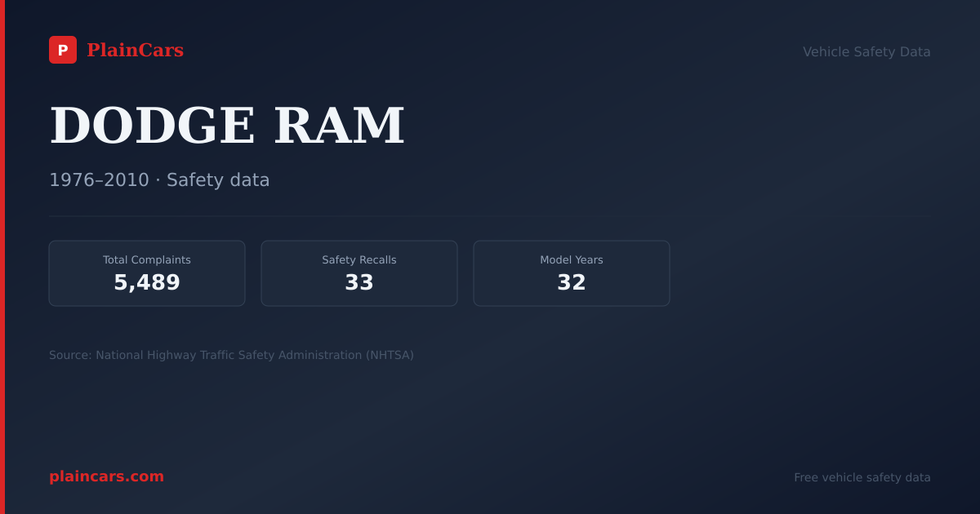The width and height of the screenshot is (980, 514).
Task: Visit the plaincars.com footer link
Action: [106, 476]
